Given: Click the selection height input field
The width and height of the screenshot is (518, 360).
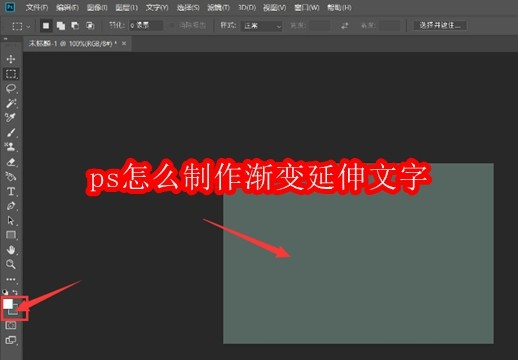Looking at the screenshot, I should (x=389, y=26).
